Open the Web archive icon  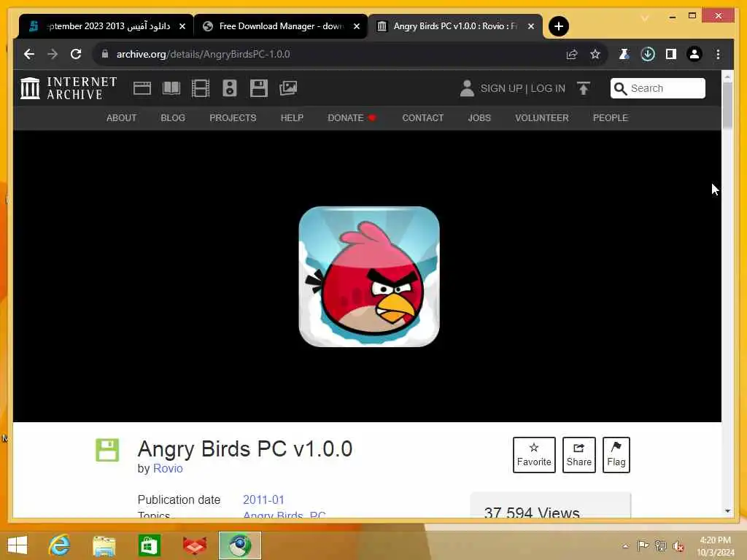(x=142, y=88)
